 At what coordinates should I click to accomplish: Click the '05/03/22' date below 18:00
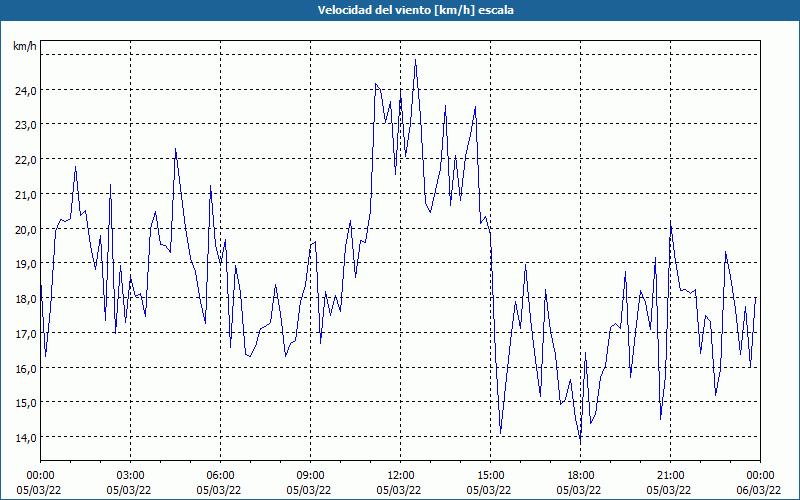tap(579, 490)
